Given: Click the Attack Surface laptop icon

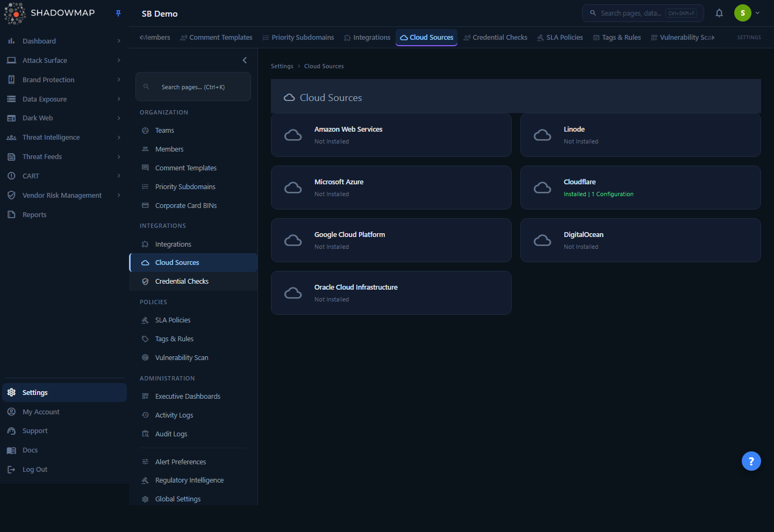Looking at the screenshot, I should [x=11, y=60].
